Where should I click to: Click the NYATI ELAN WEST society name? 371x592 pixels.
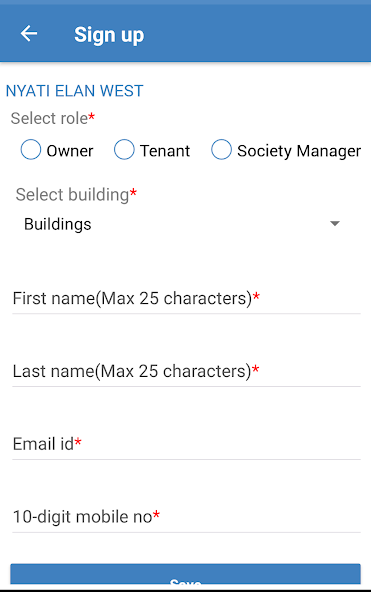(x=74, y=91)
